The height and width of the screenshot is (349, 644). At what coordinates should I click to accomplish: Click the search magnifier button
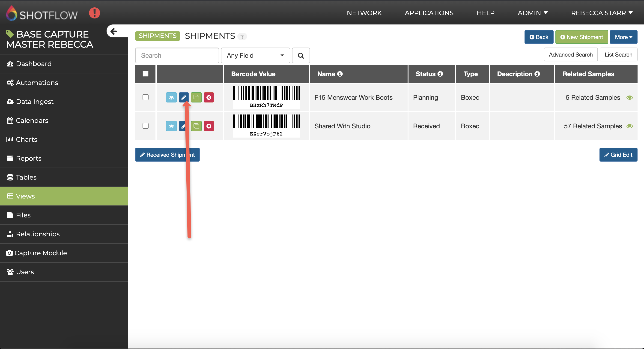(301, 55)
